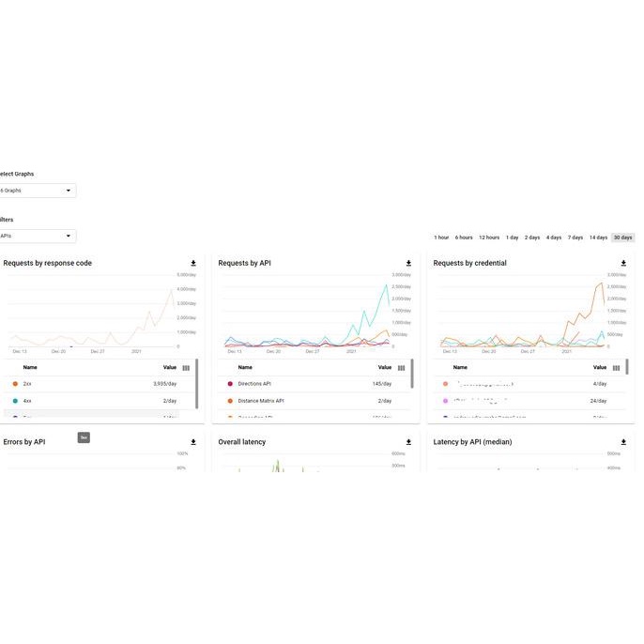644x644 pixels.
Task: Download the Requests by credential chart
Action: (623, 263)
